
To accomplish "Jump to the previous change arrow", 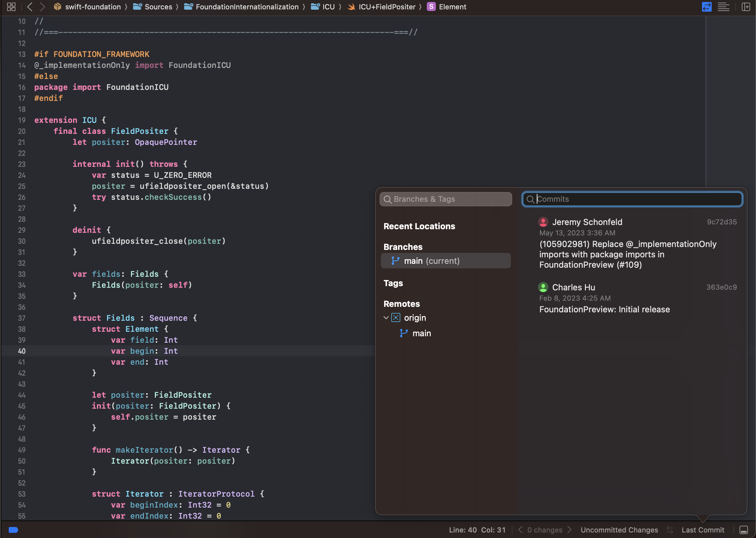I will pos(521,530).
